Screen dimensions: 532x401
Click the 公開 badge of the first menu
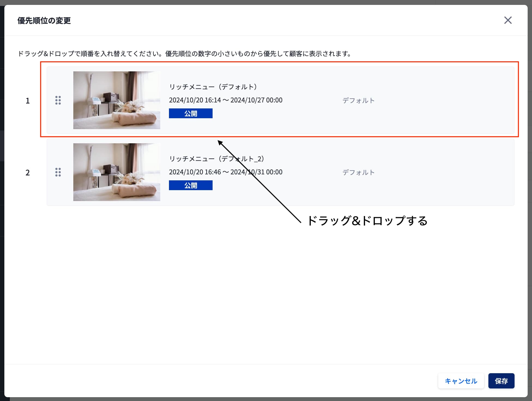(x=191, y=113)
